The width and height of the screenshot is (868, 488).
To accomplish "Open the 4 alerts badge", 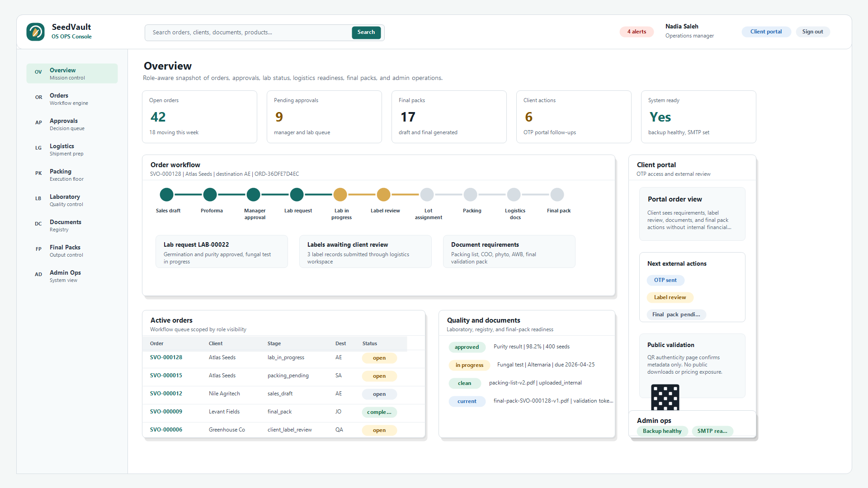I will 637,32.
